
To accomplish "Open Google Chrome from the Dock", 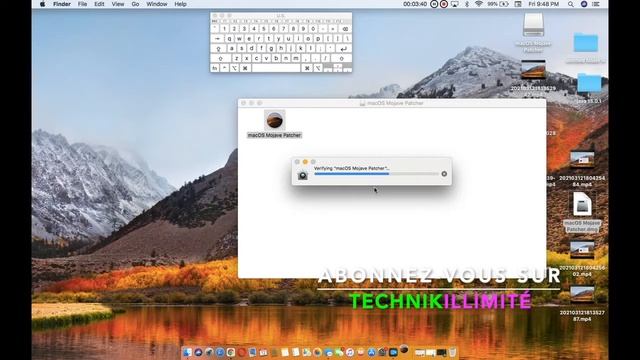I will click(231, 352).
